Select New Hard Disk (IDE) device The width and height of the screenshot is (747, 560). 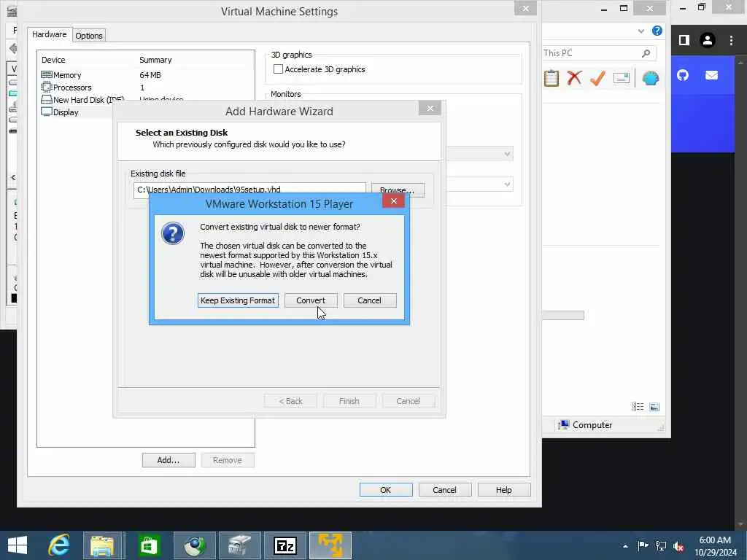point(88,99)
